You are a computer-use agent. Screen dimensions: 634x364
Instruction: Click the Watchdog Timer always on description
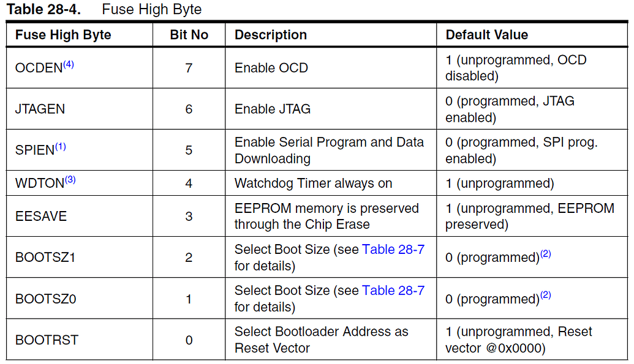313,184
